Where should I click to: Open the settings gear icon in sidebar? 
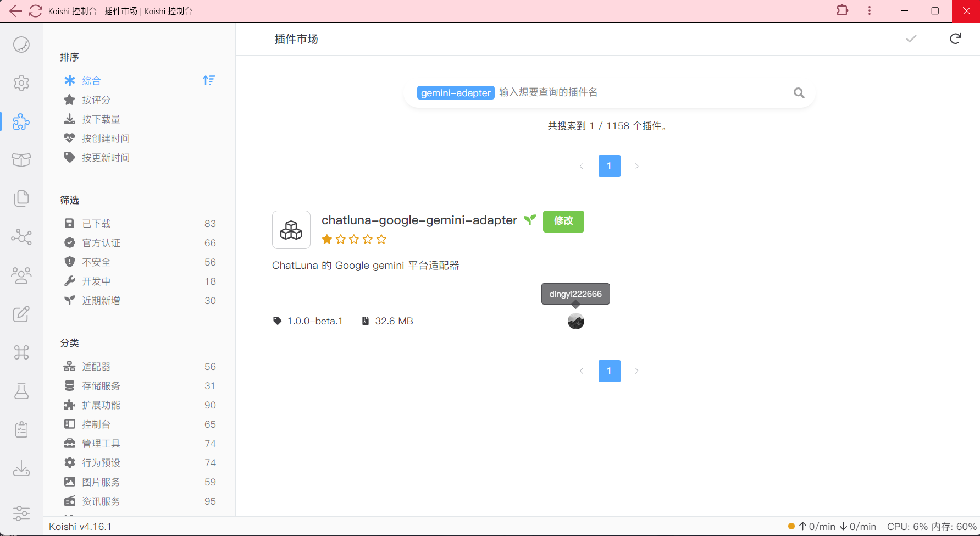point(21,83)
